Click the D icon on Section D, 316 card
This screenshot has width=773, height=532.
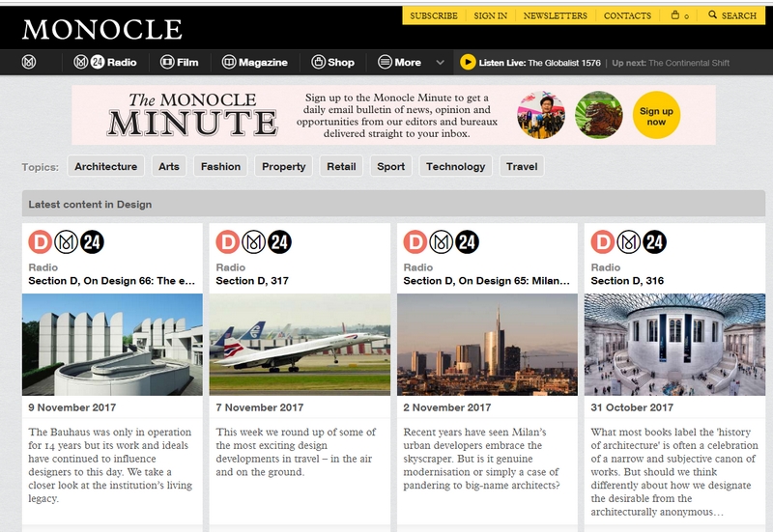(x=603, y=242)
